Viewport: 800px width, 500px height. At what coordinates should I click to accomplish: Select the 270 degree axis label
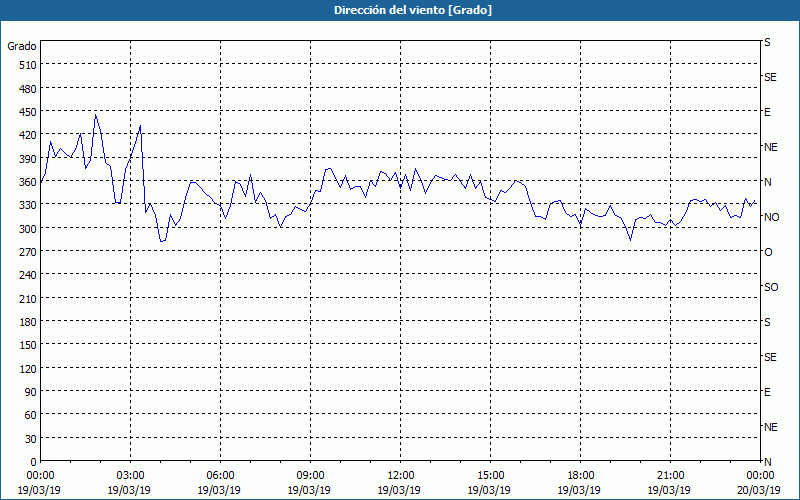[x=28, y=253]
